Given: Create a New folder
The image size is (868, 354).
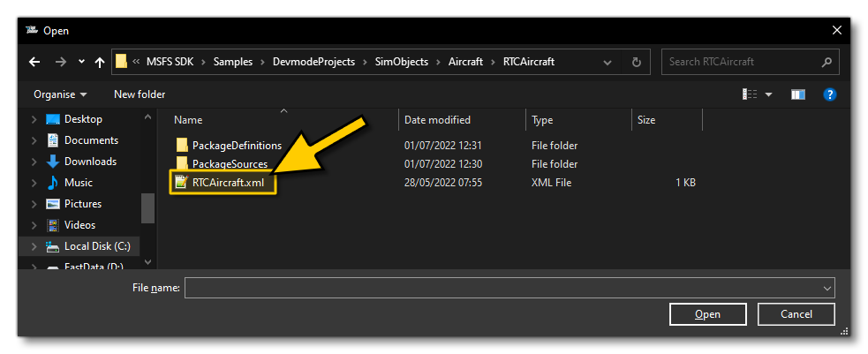Looking at the screenshot, I should pyautogui.click(x=140, y=94).
